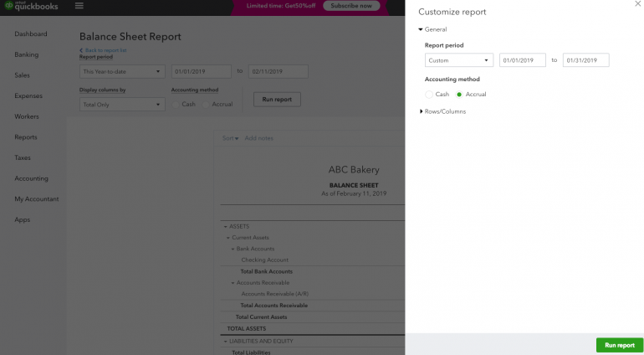Open Banking in the sidebar
644x355 pixels.
point(26,54)
